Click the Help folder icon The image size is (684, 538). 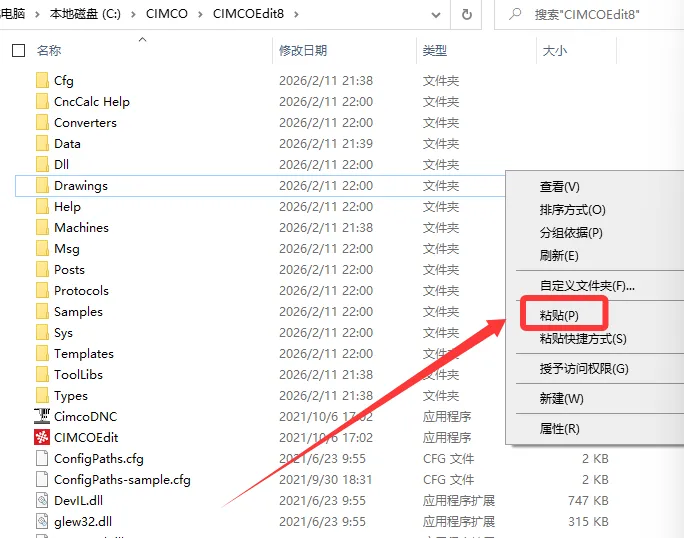click(x=42, y=206)
